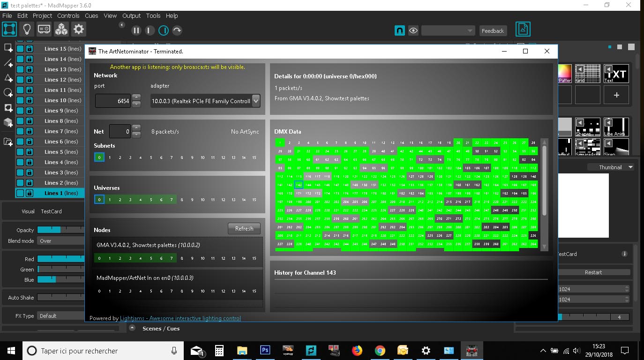Toggle visibility square of Lines 6
The width and height of the screenshot is (644, 360).
click(20, 142)
